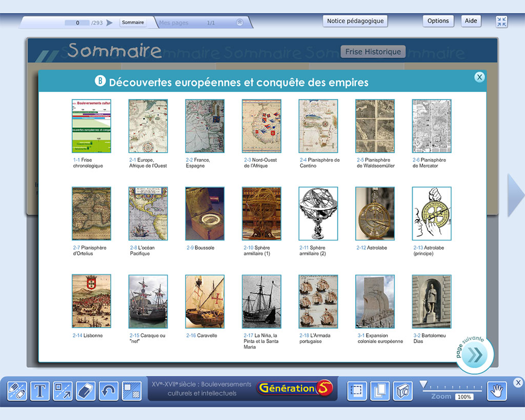The height and width of the screenshot is (420, 525).
Task: Go to next page with right arrow
Action: (515, 195)
